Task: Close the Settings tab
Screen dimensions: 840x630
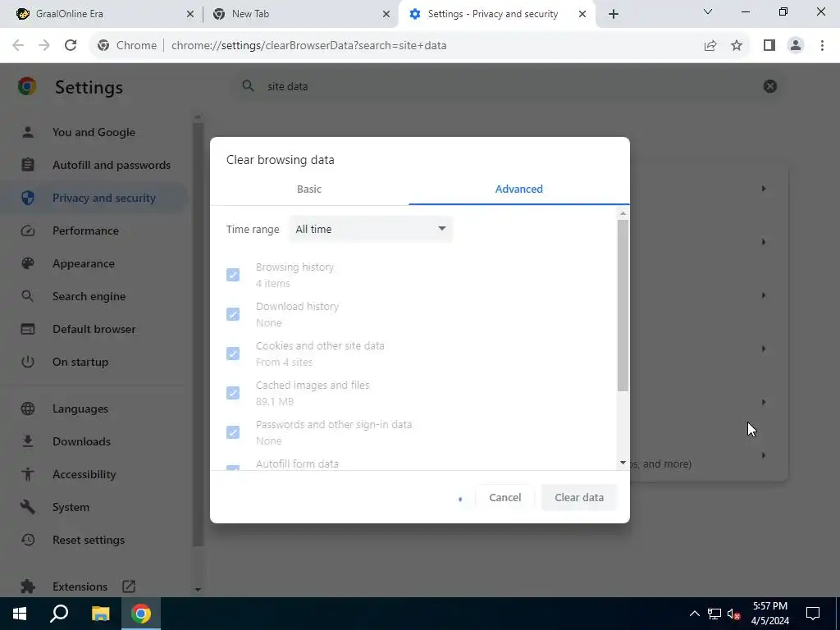Action: pyautogui.click(x=582, y=14)
